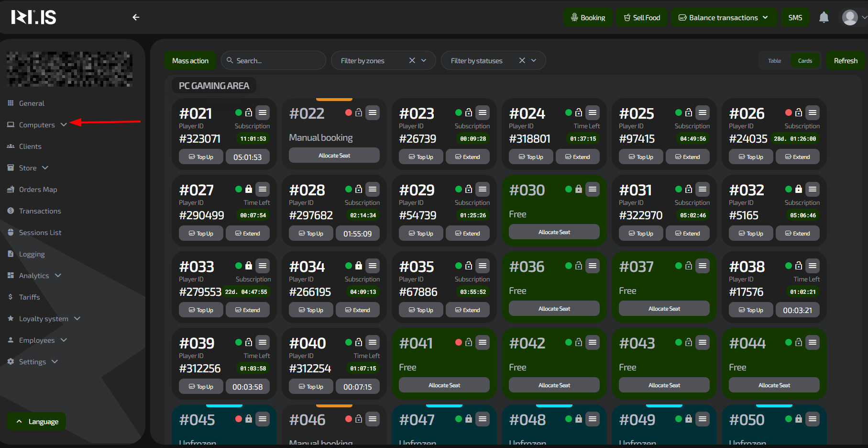Switch to Cards view
Screen dimensions: 868x448
pos(805,61)
